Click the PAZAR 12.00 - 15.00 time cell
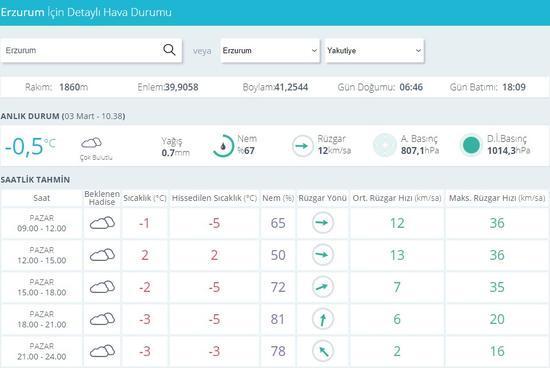Screen dimensions: 550x368 click(41, 255)
